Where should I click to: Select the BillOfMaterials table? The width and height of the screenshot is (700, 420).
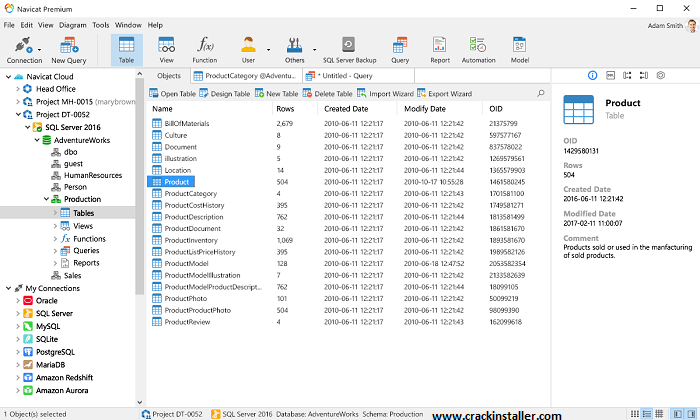187,124
